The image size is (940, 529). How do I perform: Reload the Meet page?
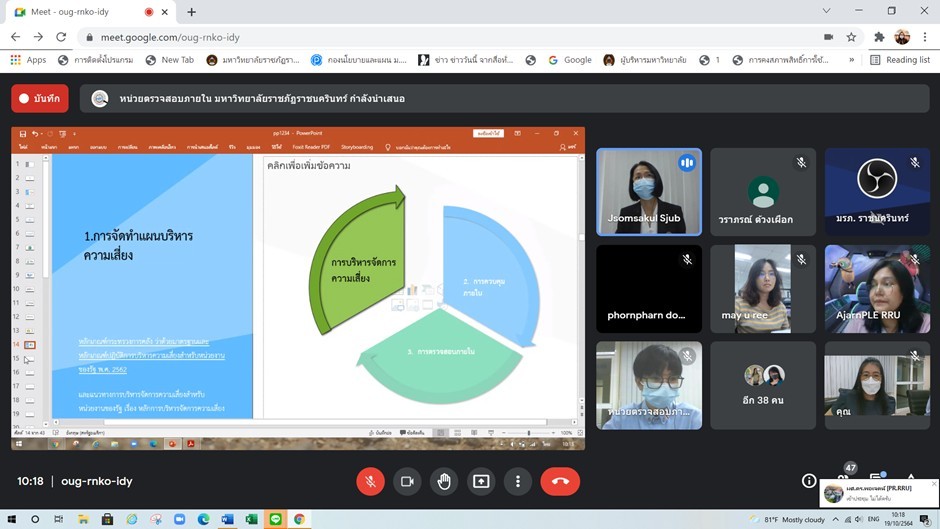coord(61,37)
